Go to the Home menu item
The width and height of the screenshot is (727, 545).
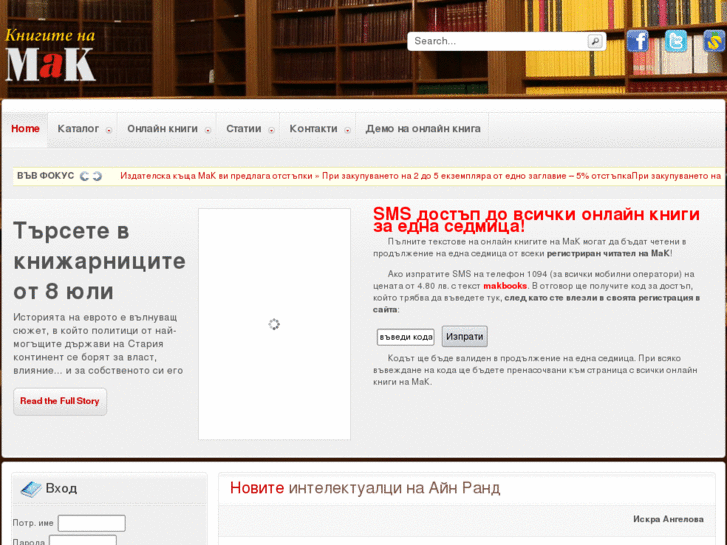click(25, 129)
